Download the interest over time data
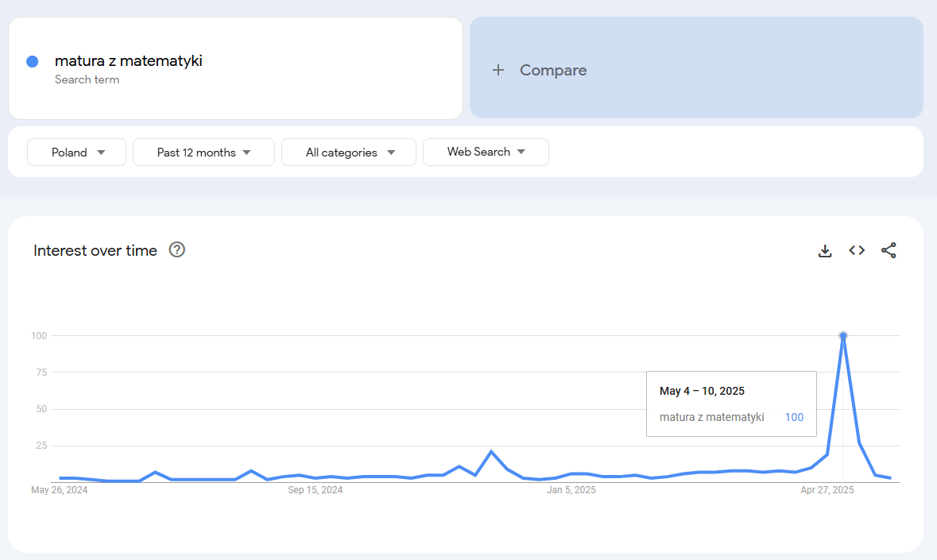 (825, 251)
